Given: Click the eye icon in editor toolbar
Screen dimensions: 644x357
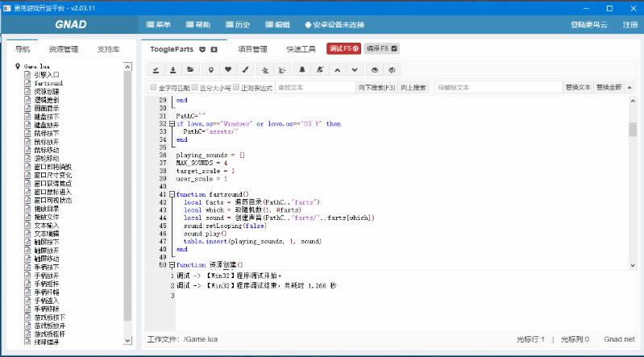Looking at the screenshot, I should [376, 69].
